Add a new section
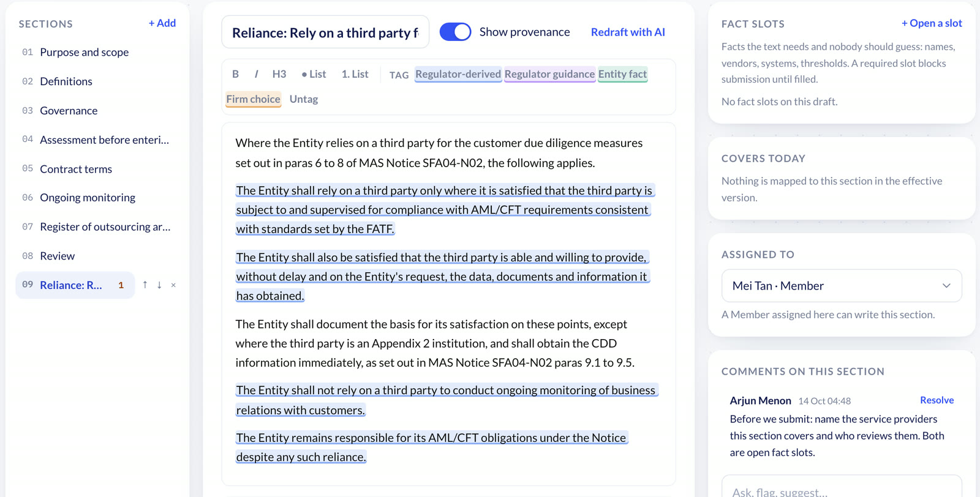Viewport: 980px width, 497px height. pyautogui.click(x=162, y=23)
